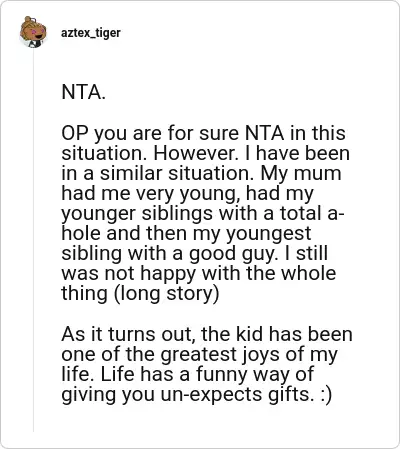Click the line starting 'OP you are for sure'
The image size is (400, 449).
pyautogui.click(x=203, y=133)
